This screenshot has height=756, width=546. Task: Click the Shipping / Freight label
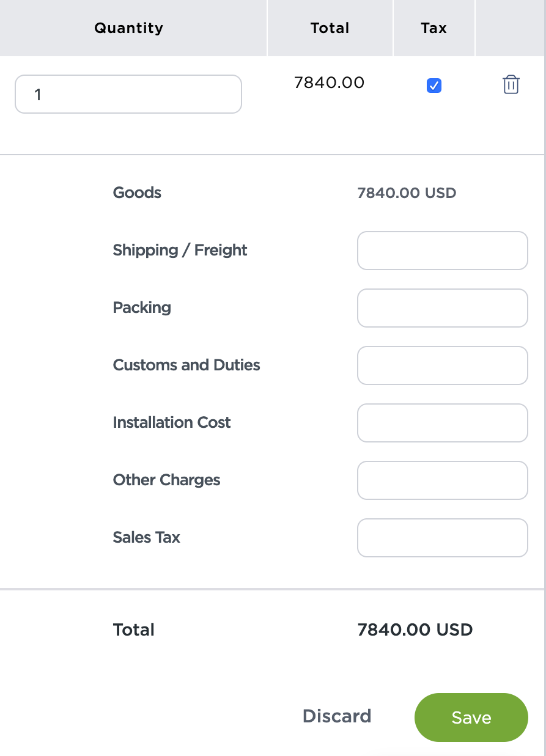tap(180, 250)
